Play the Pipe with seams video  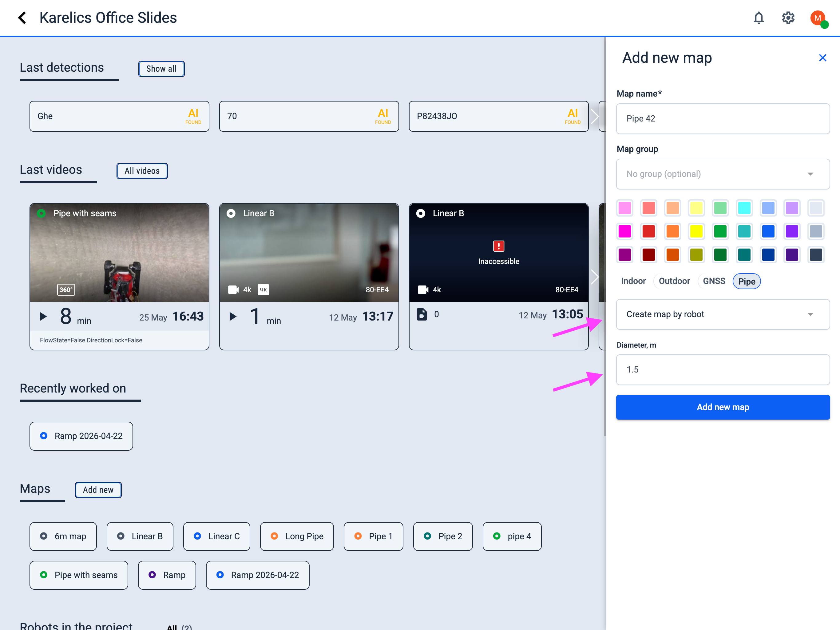(x=43, y=317)
